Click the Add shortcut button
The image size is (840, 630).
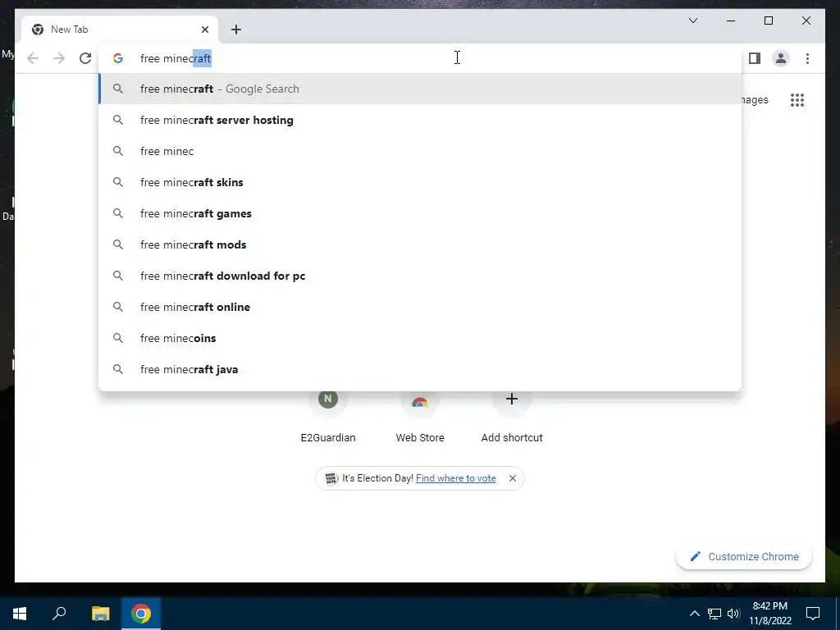(x=512, y=417)
